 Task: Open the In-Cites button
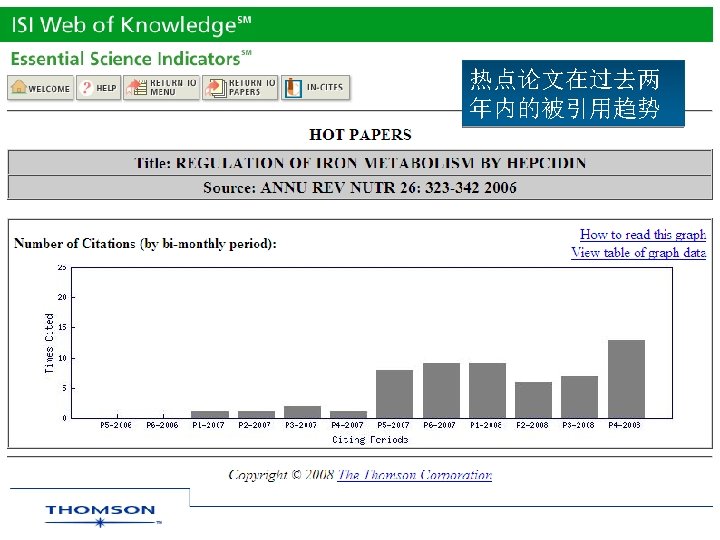tap(315, 88)
